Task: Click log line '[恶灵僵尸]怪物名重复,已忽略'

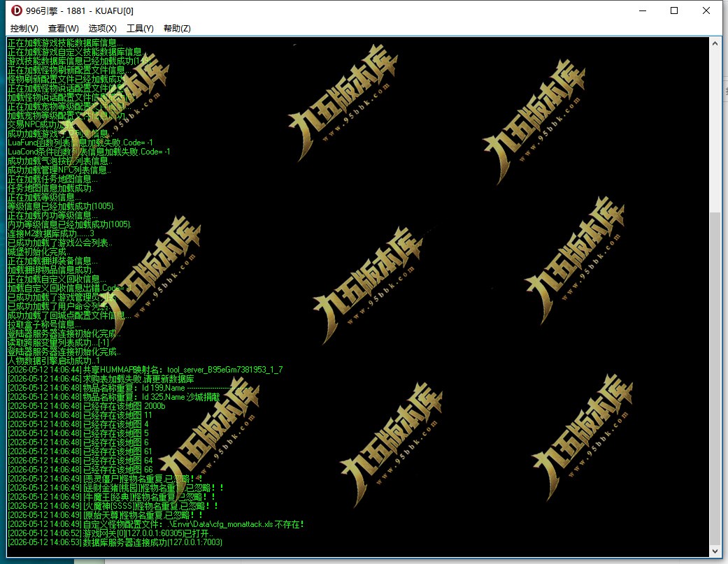Action: [x=106, y=479]
